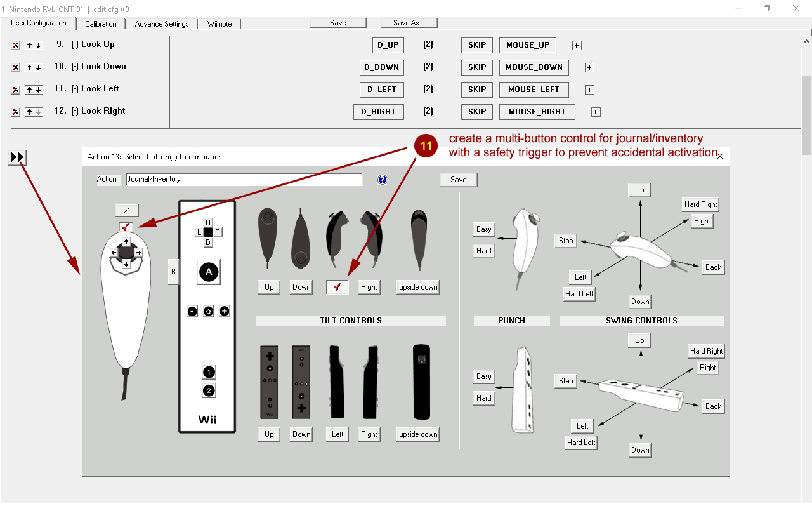Choose nunchuk swing Hard Right

[700, 204]
